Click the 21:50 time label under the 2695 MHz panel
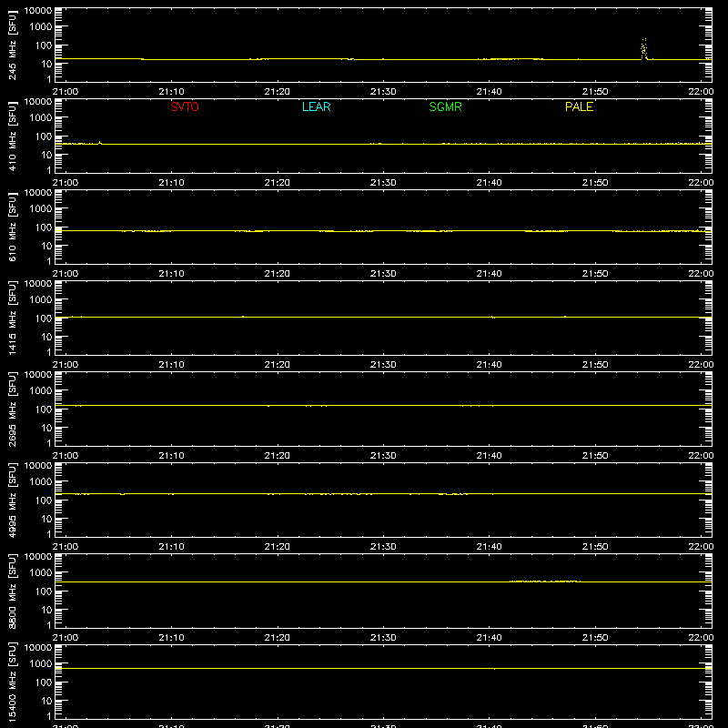 (x=595, y=456)
